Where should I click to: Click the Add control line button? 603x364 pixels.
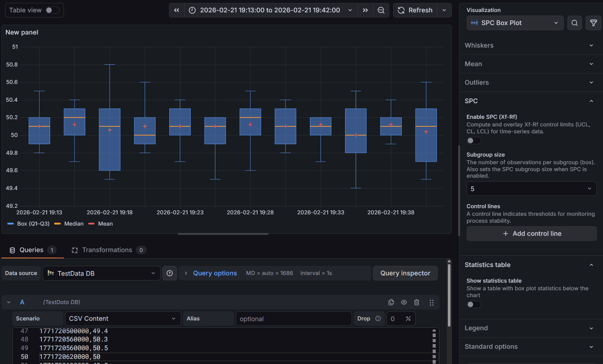tap(531, 234)
